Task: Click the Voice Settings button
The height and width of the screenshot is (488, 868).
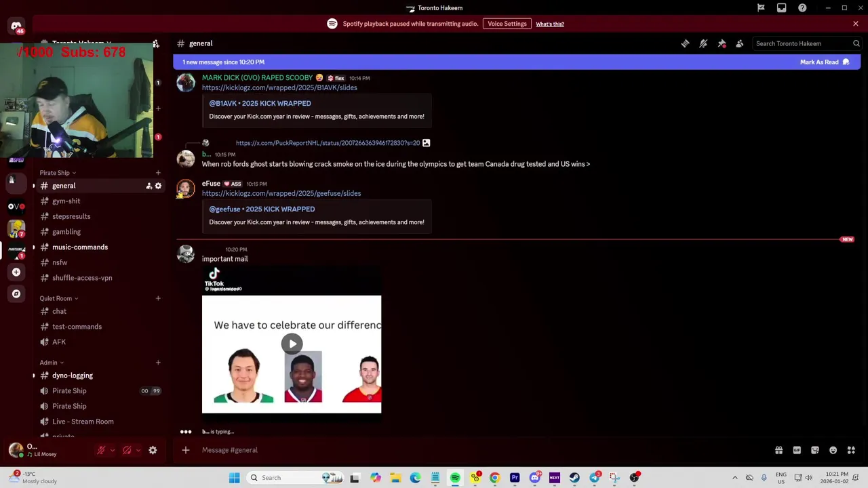Action: click(x=507, y=24)
